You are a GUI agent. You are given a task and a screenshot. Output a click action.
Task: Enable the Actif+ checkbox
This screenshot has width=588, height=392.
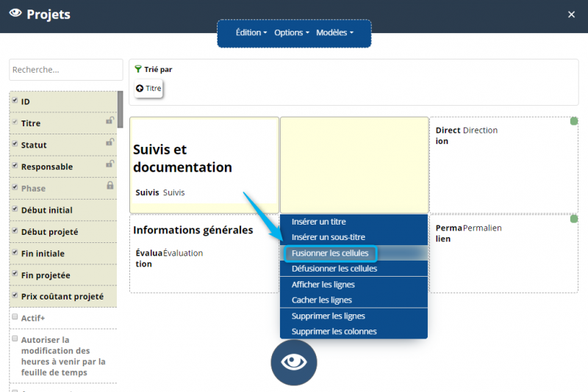click(15, 317)
